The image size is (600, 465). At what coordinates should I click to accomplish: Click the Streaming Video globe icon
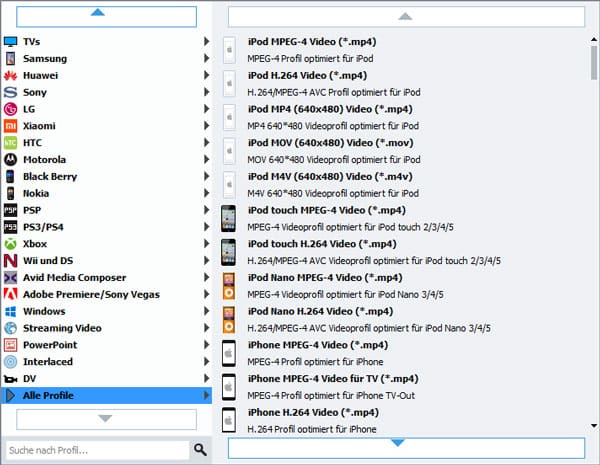click(x=10, y=328)
